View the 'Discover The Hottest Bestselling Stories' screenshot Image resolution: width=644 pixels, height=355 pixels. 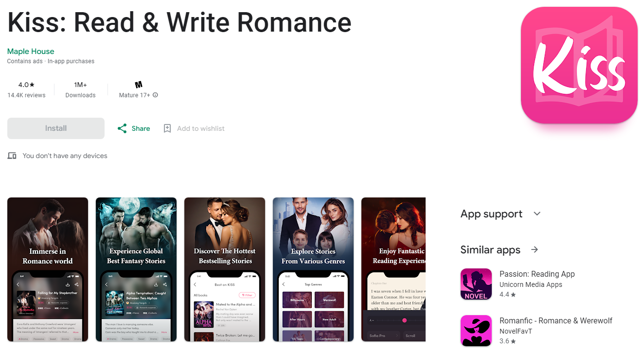coord(225,269)
